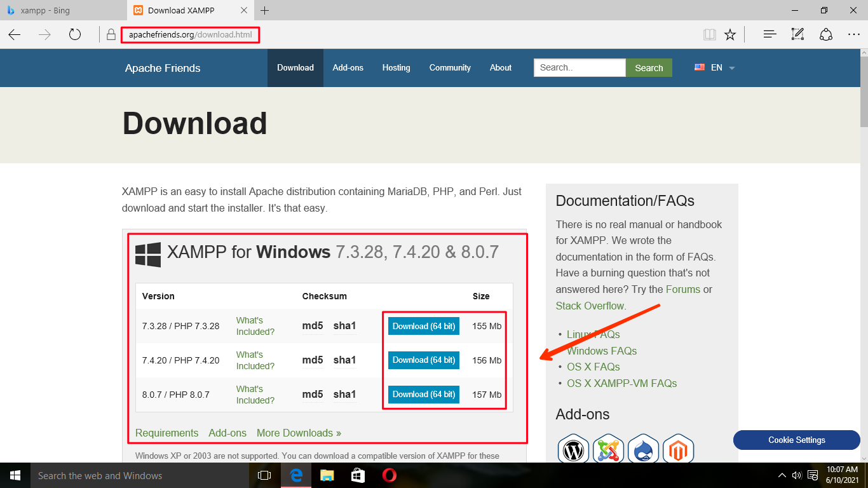Open the Download nav menu item

(295, 67)
